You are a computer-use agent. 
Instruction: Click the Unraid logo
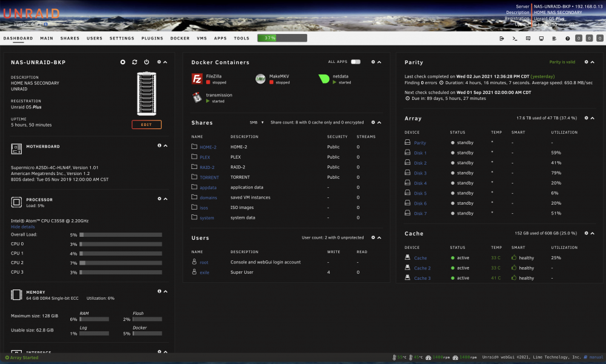pos(32,14)
